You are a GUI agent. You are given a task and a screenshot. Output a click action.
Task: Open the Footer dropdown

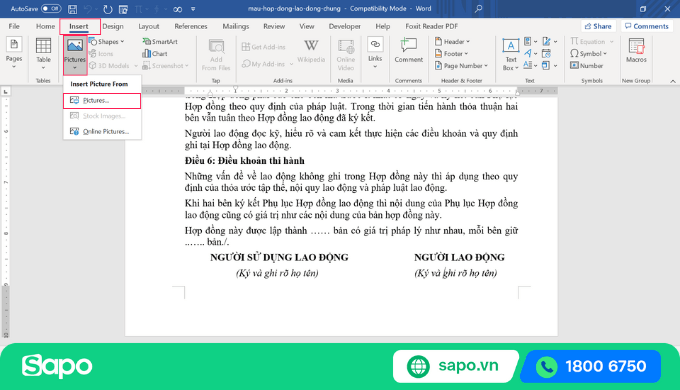451,54
